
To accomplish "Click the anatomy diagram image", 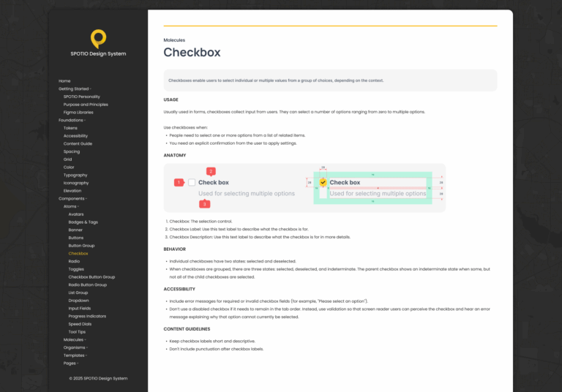I will coord(304,188).
